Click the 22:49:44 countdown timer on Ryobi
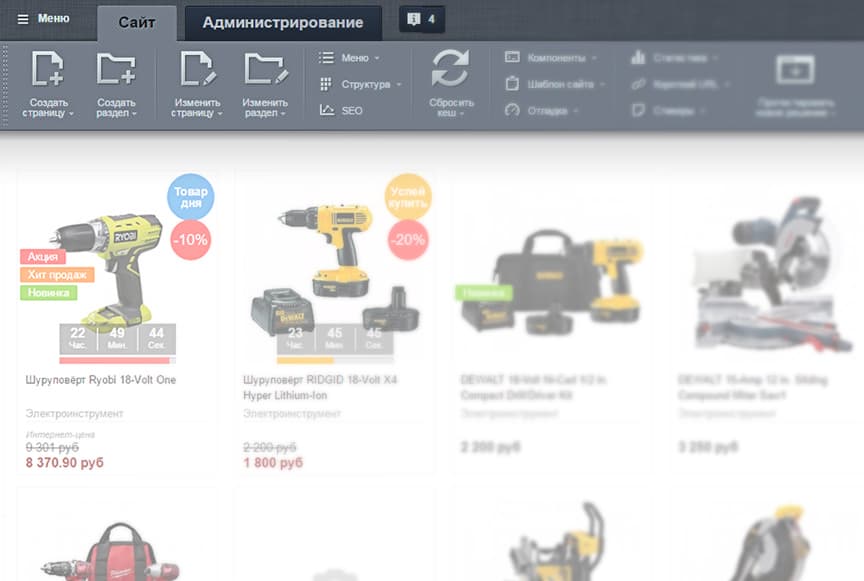The height and width of the screenshot is (581, 864). tap(117, 338)
